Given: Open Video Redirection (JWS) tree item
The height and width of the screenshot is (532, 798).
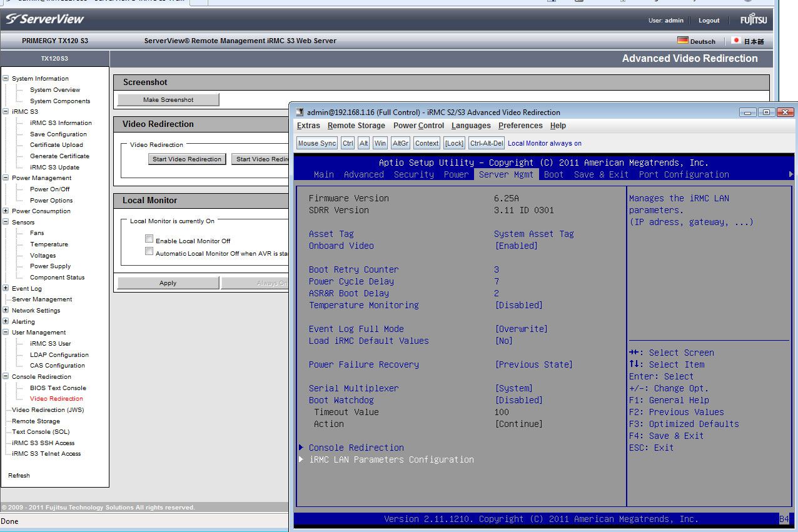Looking at the screenshot, I should 48,409.
